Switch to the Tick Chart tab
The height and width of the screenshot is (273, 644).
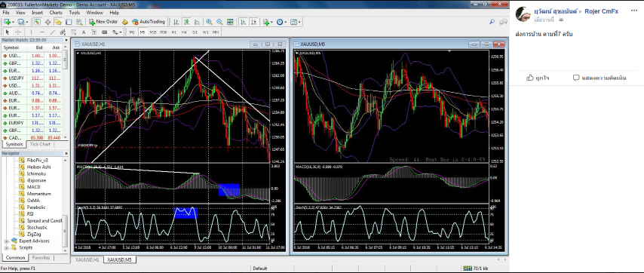coord(40,145)
